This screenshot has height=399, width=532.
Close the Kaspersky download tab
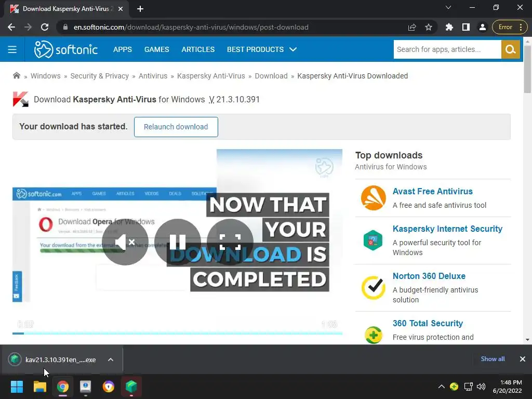tap(121, 9)
